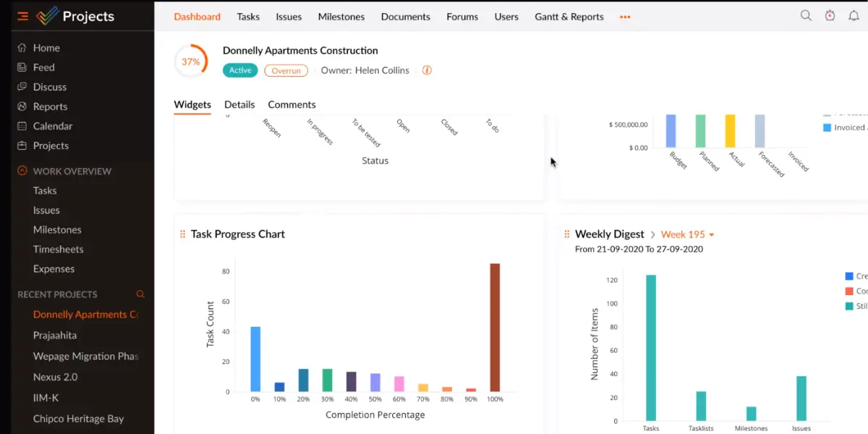Select the Widgets sub-tab
Viewport: 868px width, 434px height.
coord(192,105)
